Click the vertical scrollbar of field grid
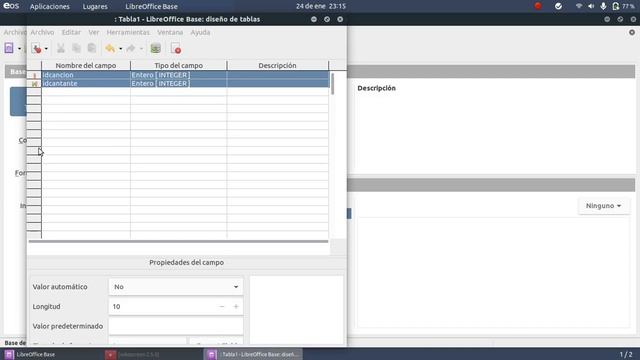640x360 pixels. coord(333,84)
